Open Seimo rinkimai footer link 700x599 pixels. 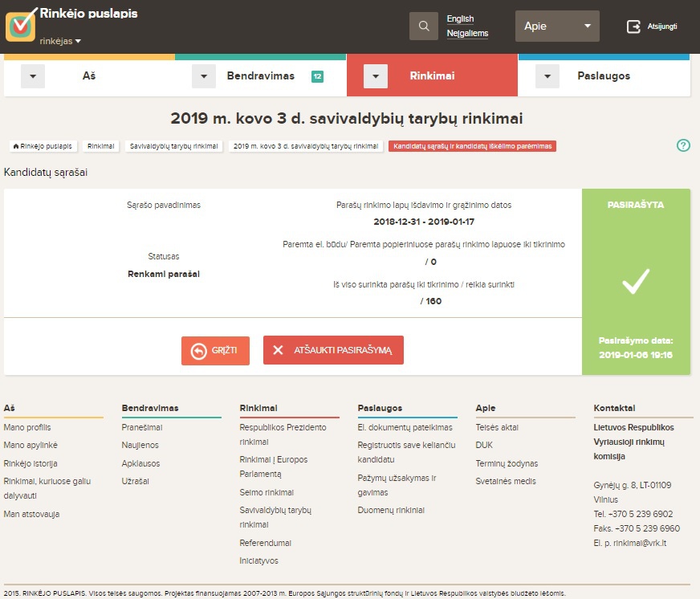coord(267,493)
